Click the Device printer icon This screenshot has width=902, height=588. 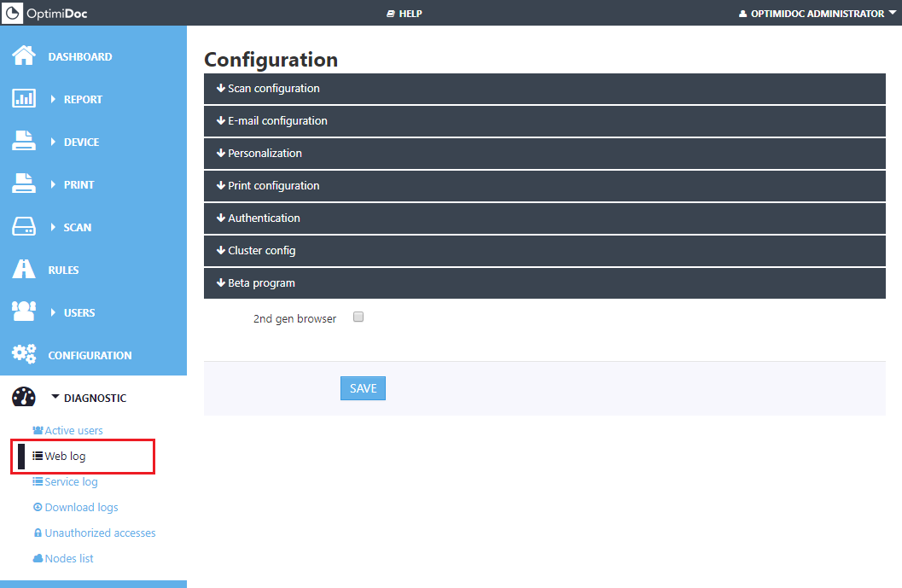(x=24, y=142)
